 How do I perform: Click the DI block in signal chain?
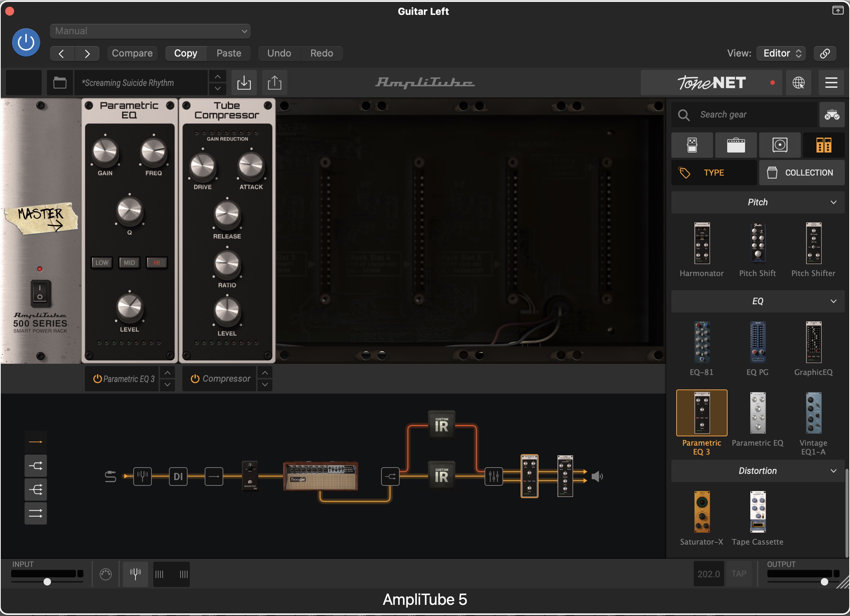(178, 477)
